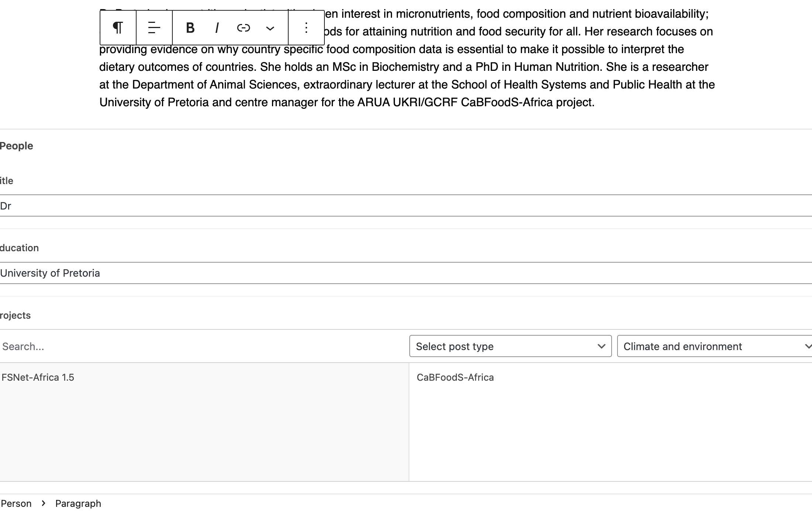
Task: Toggle bold formatting
Action: 190,28
